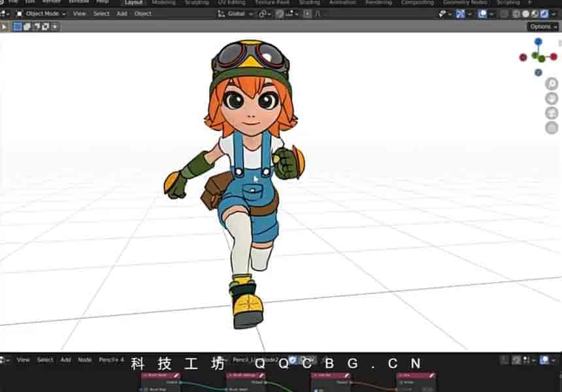Open the viewport Object menu
Viewport: 562px width, 392px height.
142,14
